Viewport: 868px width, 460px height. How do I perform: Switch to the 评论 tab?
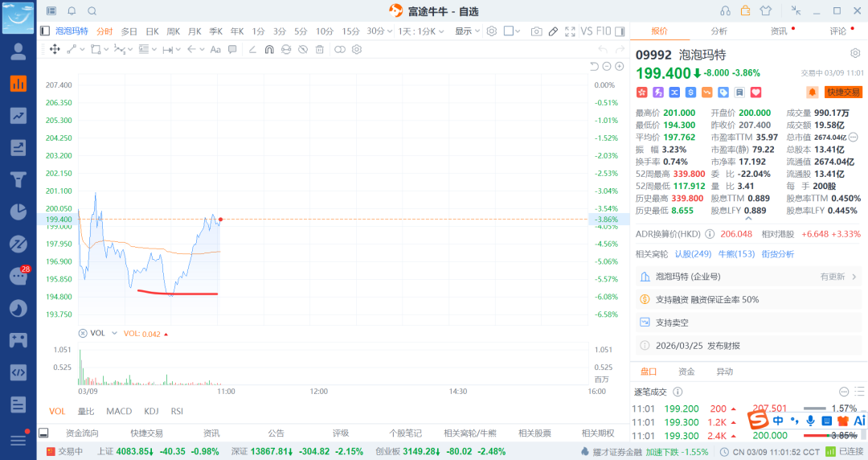point(837,31)
